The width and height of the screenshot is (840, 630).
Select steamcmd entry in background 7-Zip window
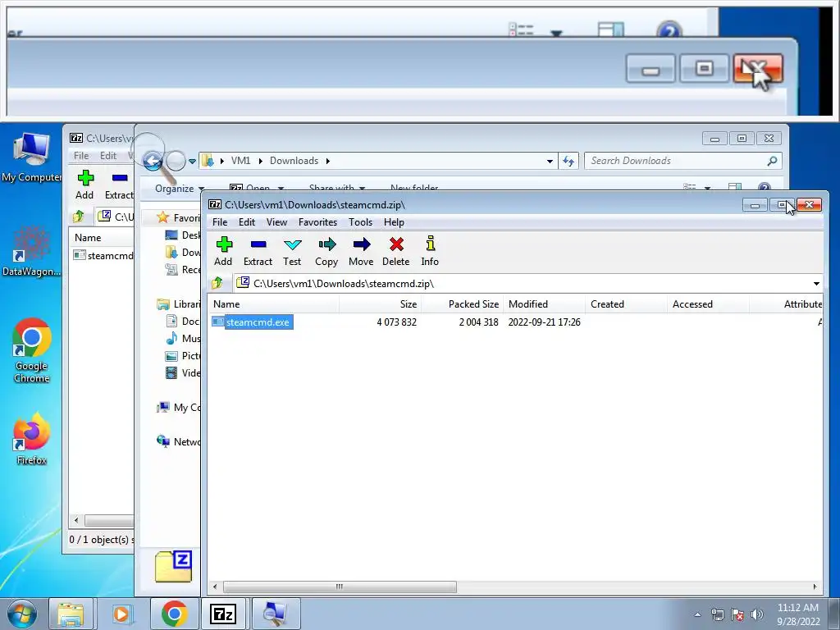tap(103, 256)
